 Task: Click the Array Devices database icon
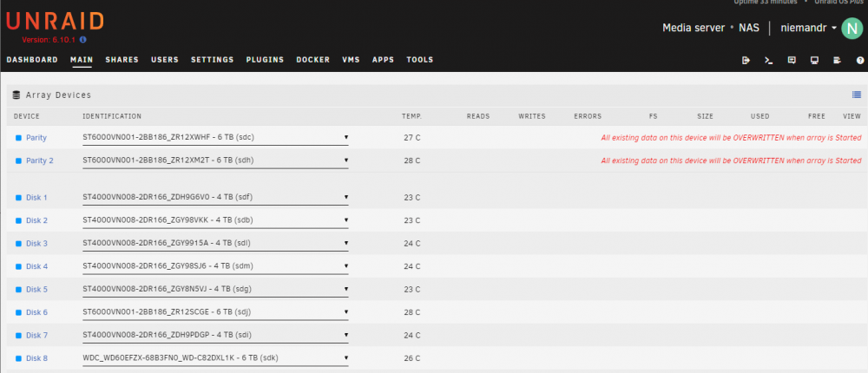[x=16, y=95]
